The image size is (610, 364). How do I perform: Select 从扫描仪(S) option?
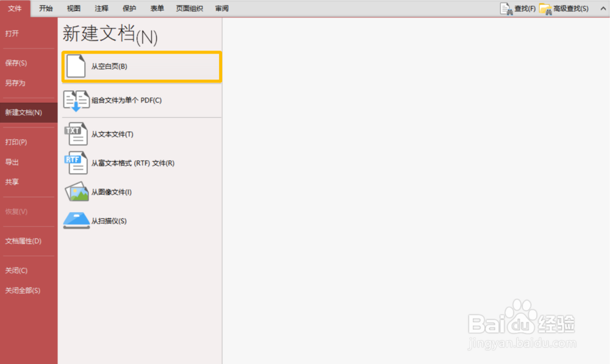(x=142, y=221)
